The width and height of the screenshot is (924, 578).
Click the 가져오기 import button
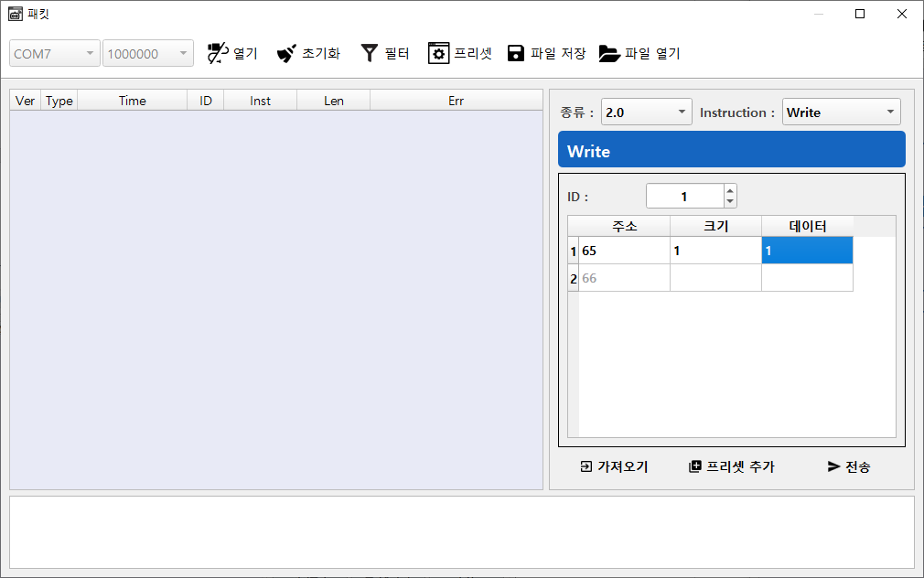[614, 466]
